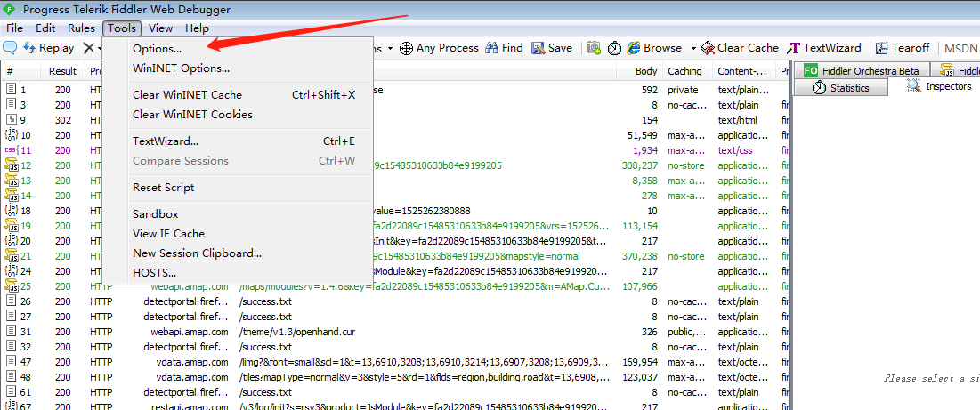980x410 pixels.
Task: Open the View menu
Action: tap(160, 28)
